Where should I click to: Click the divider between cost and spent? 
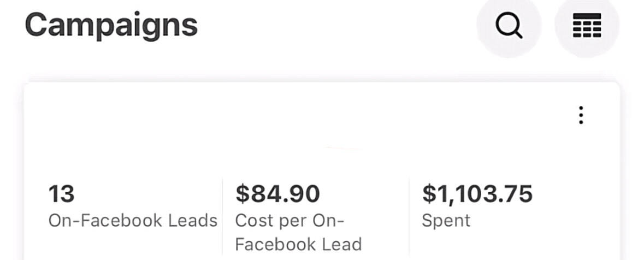coord(409,218)
